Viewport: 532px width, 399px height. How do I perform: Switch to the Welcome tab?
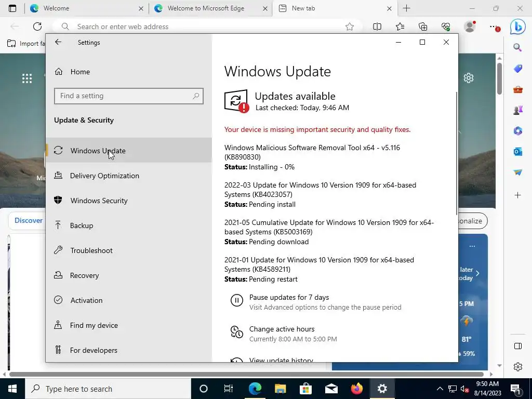click(x=87, y=8)
